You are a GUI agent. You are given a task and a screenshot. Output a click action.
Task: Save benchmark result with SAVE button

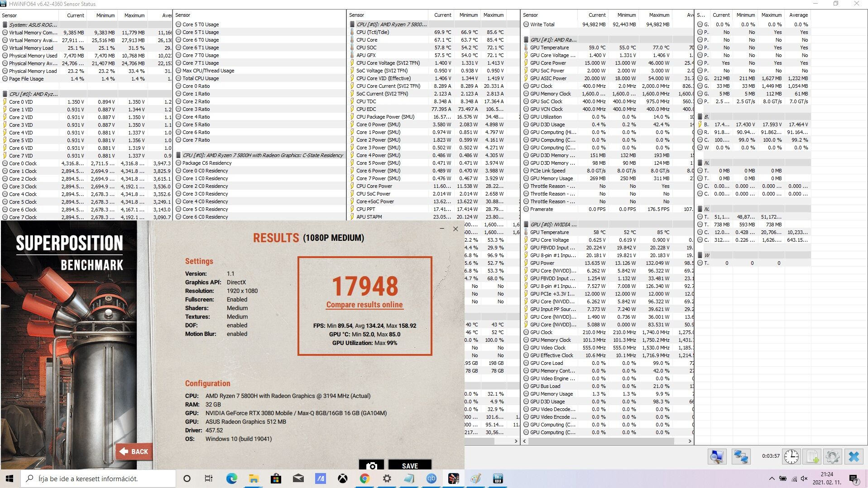point(410,465)
